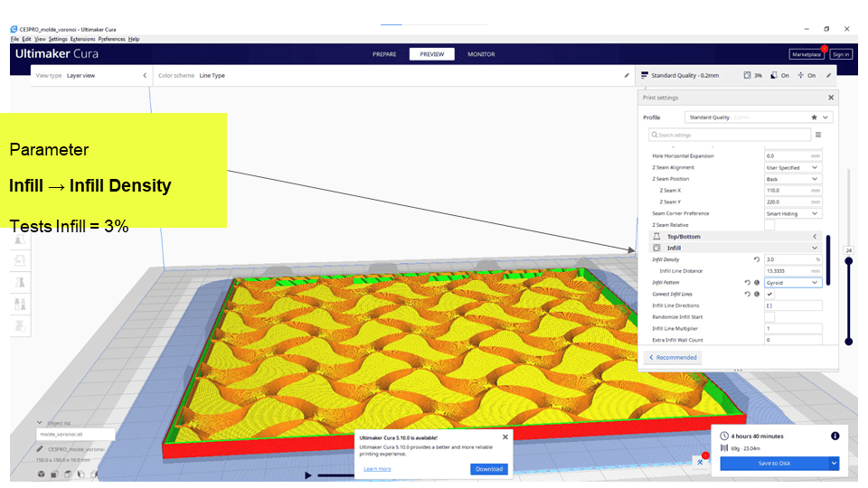The height and width of the screenshot is (488, 868).
Task: Open the settings visibility hamburger menu
Action: 818,135
